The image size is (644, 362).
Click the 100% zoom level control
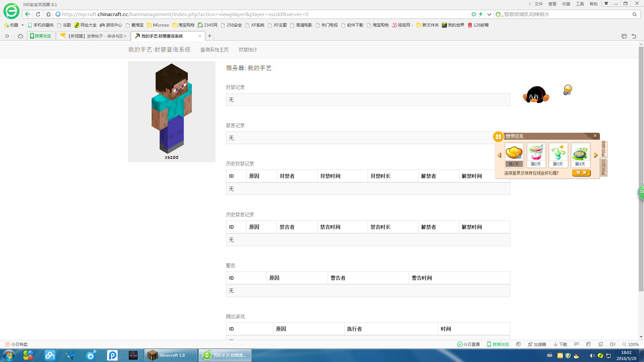point(631,344)
